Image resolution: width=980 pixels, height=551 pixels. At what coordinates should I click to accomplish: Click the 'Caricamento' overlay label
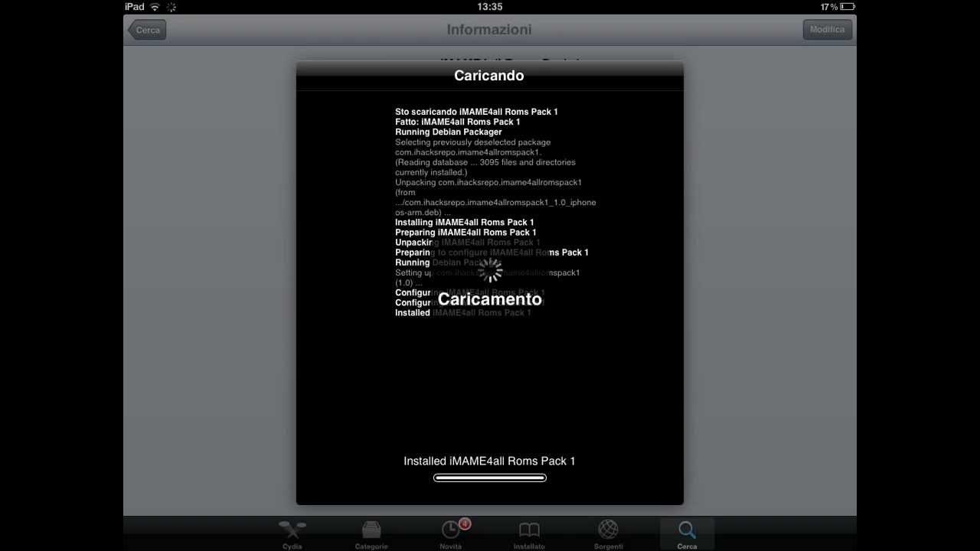coord(490,299)
